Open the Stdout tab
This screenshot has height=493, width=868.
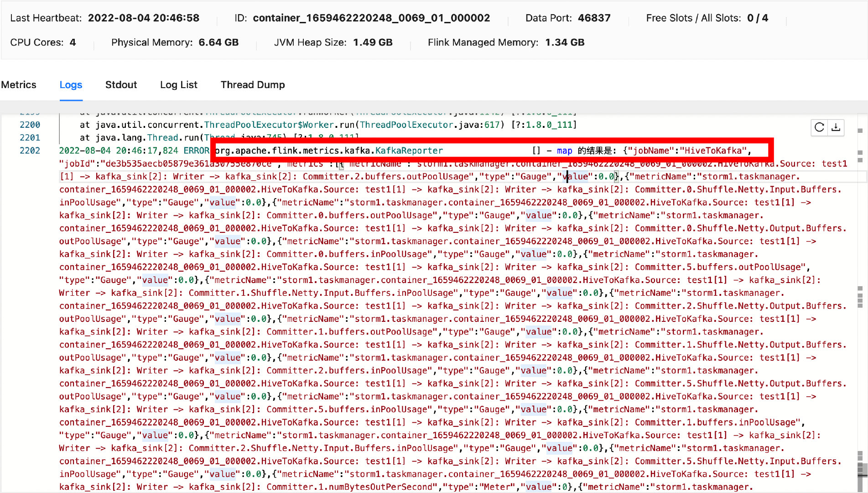tap(121, 84)
